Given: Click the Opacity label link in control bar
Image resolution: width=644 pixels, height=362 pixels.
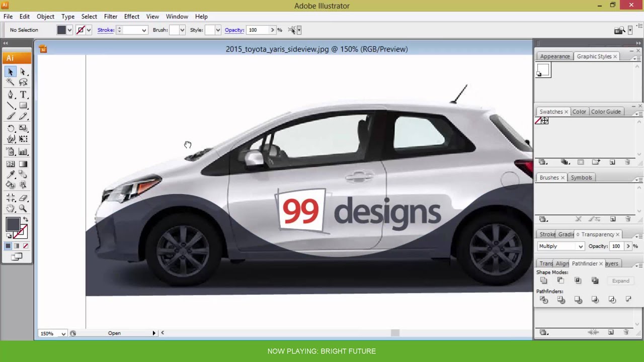Looking at the screenshot, I should tap(234, 30).
